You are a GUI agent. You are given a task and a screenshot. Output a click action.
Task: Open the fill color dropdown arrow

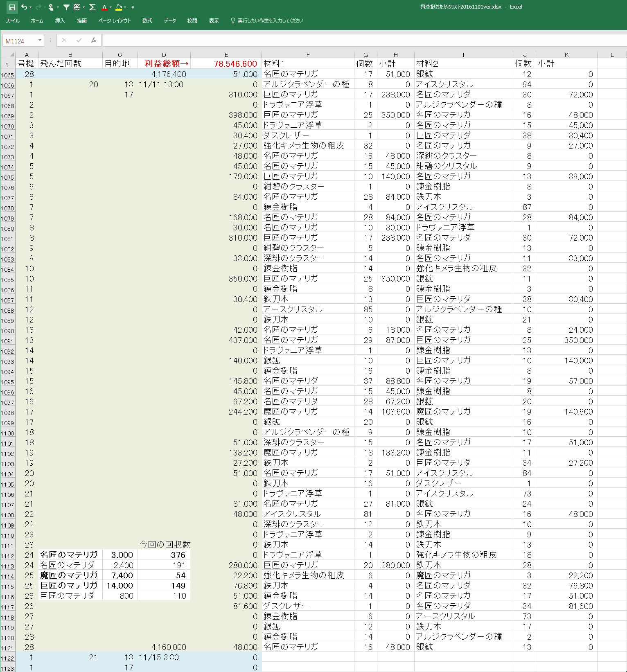tap(125, 7)
